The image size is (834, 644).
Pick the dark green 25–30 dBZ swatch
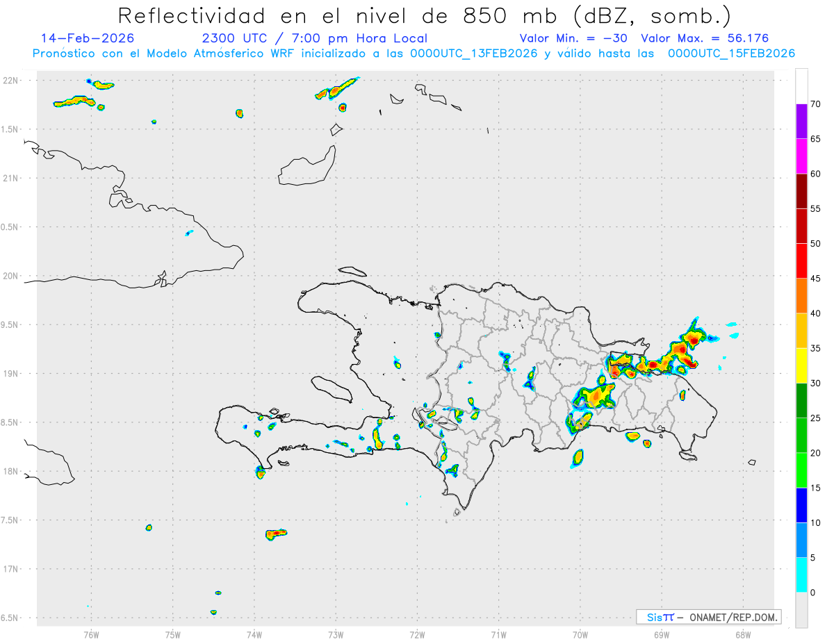click(x=801, y=401)
